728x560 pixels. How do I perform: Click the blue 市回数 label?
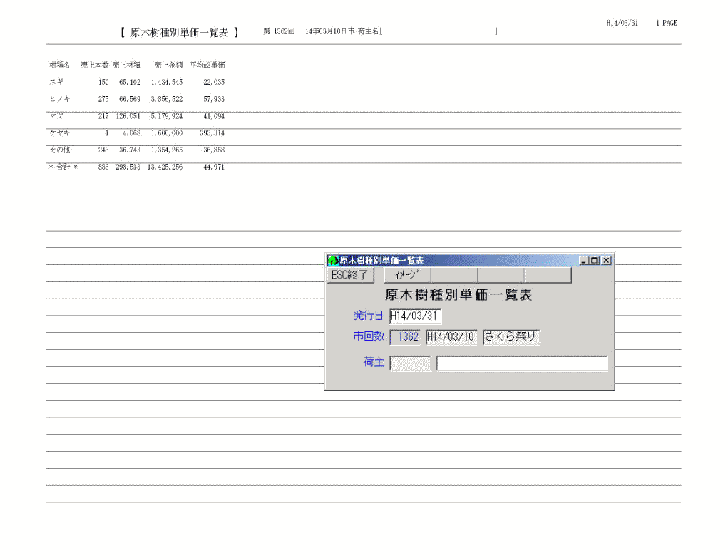tap(369, 336)
